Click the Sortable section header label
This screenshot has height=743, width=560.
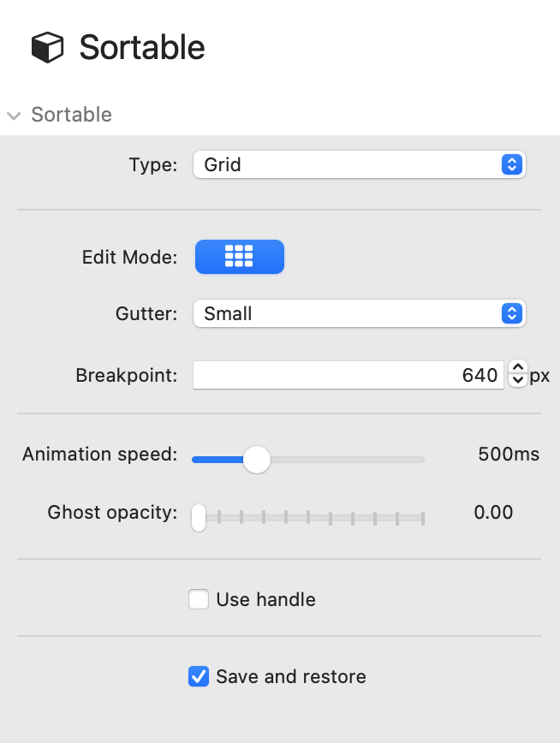tap(71, 115)
